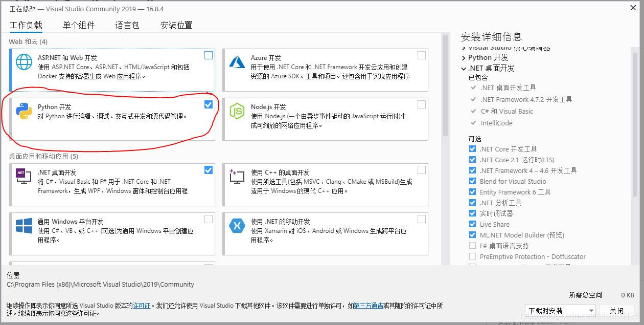Click the Python development logo icon
This screenshot has width=644, height=325.
pyautogui.click(x=24, y=111)
